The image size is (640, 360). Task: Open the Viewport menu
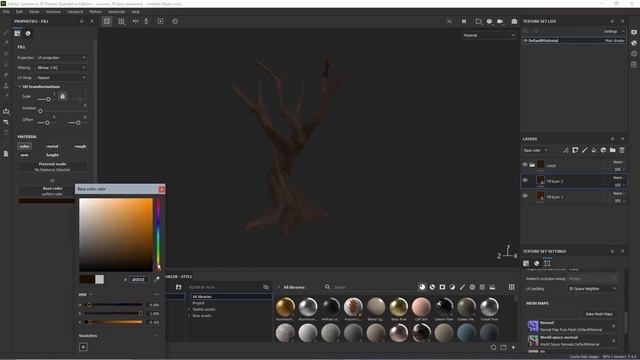pos(75,12)
